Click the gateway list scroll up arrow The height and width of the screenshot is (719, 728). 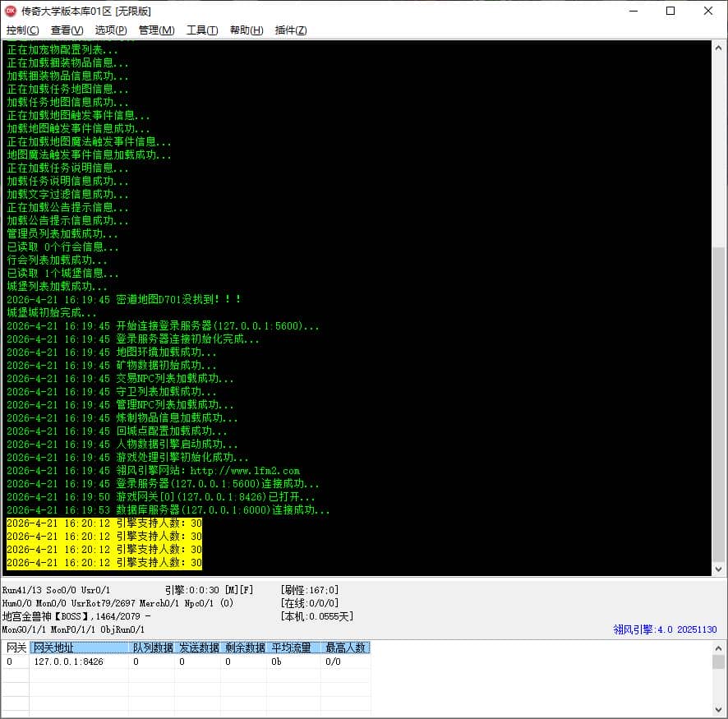tap(718, 648)
